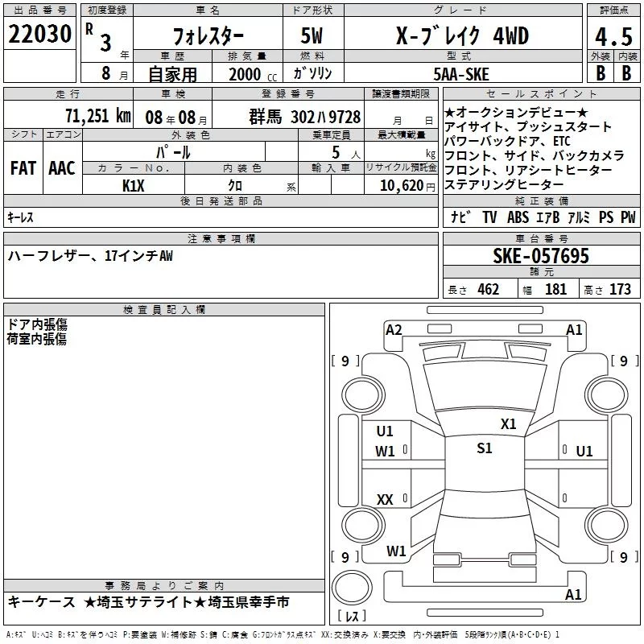Click the FAT shift type cell
Viewport: 644px width, 644px height.
[x=23, y=168]
